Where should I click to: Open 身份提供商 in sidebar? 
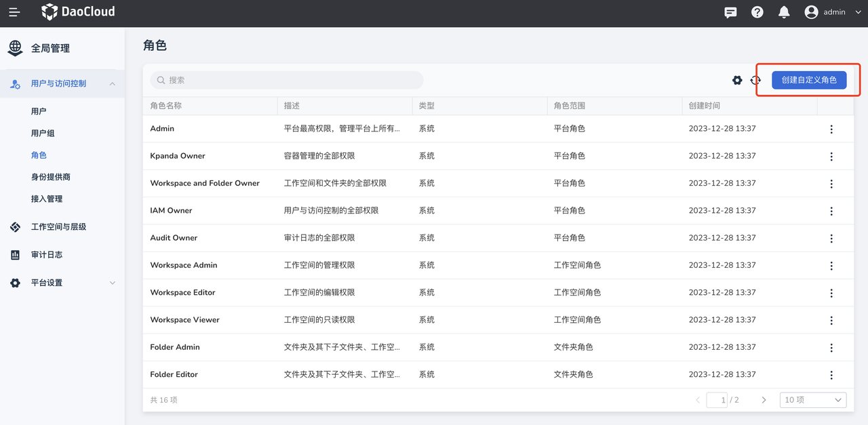click(51, 177)
